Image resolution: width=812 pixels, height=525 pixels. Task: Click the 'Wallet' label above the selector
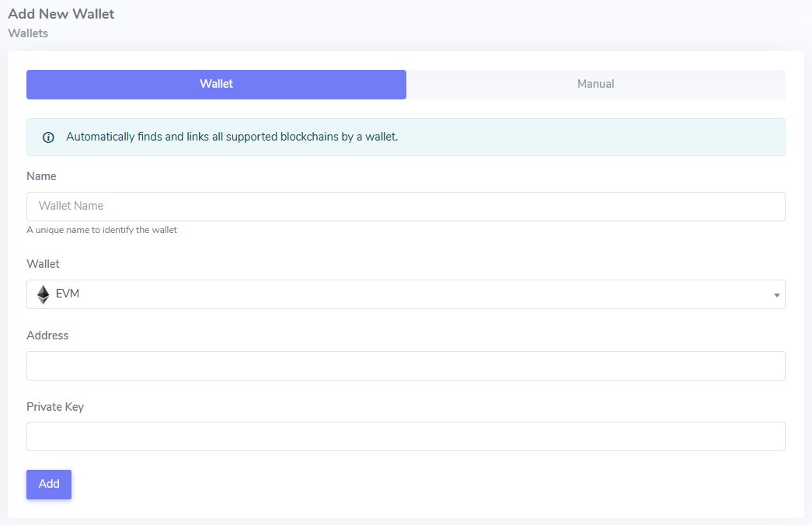[x=43, y=264]
